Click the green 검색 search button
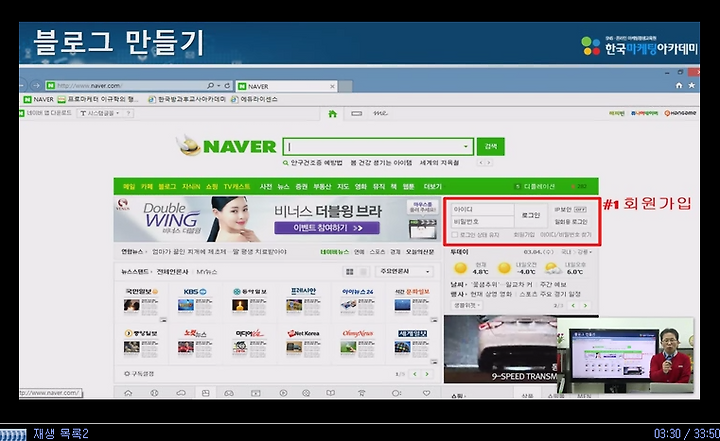 click(x=491, y=147)
